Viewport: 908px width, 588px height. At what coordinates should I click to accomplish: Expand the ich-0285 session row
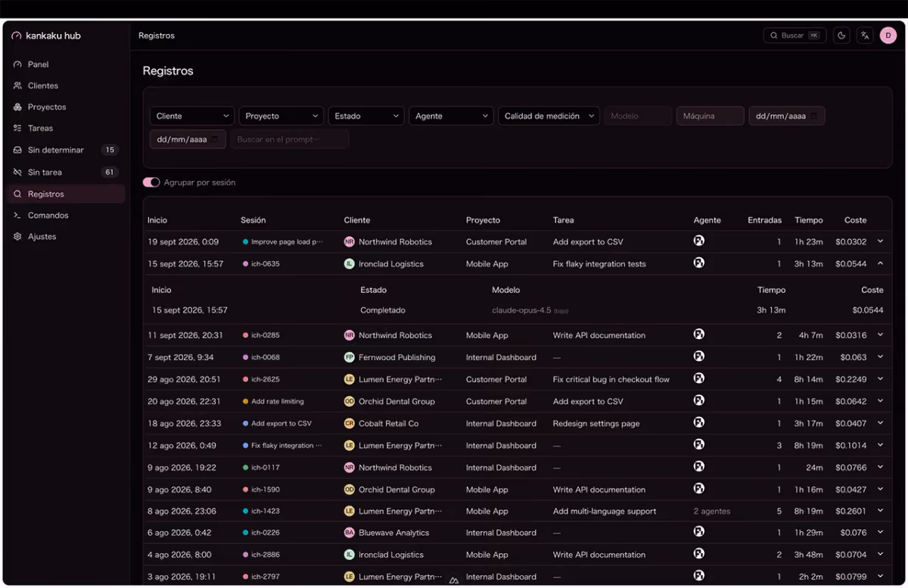click(880, 334)
